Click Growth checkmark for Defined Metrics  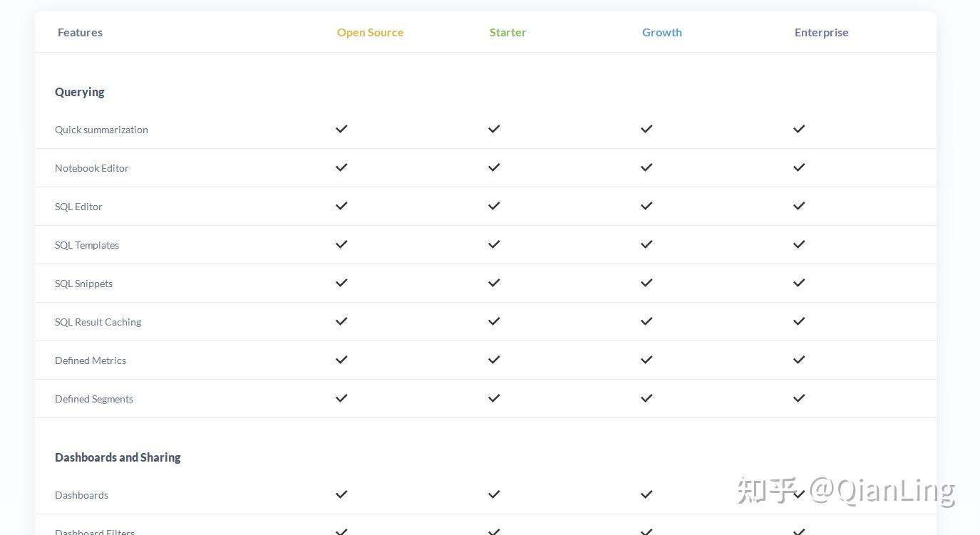(x=646, y=360)
